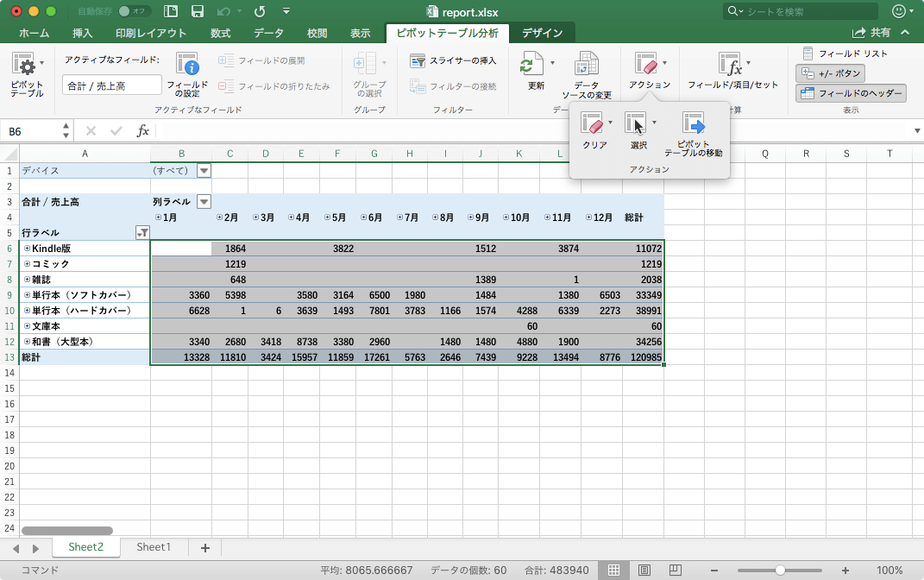Switch to Page Layout view icon
The image size is (924, 580).
(x=644, y=570)
